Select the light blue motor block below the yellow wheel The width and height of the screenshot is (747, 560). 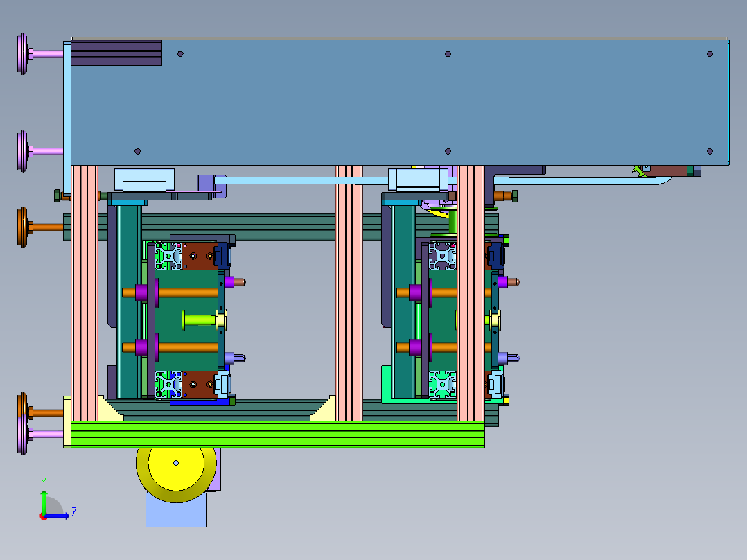tap(176, 511)
